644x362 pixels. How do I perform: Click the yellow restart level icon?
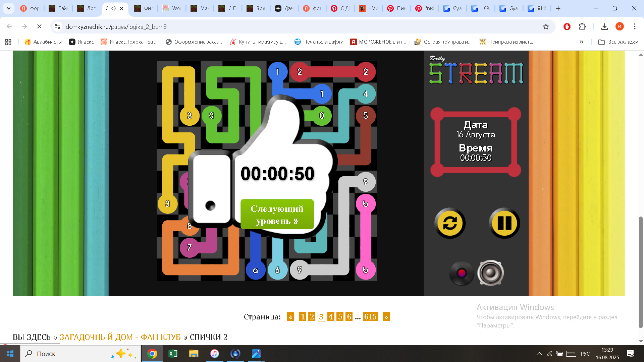click(x=450, y=223)
